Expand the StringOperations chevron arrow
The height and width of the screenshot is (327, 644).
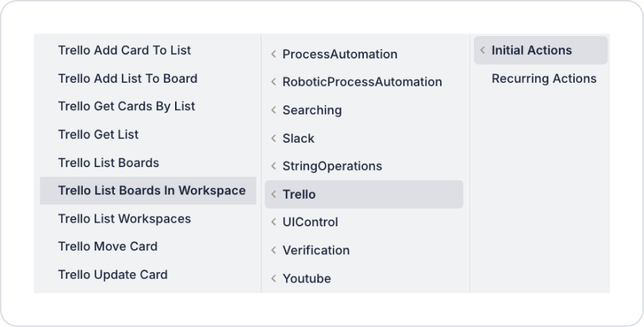click(274, 166)
